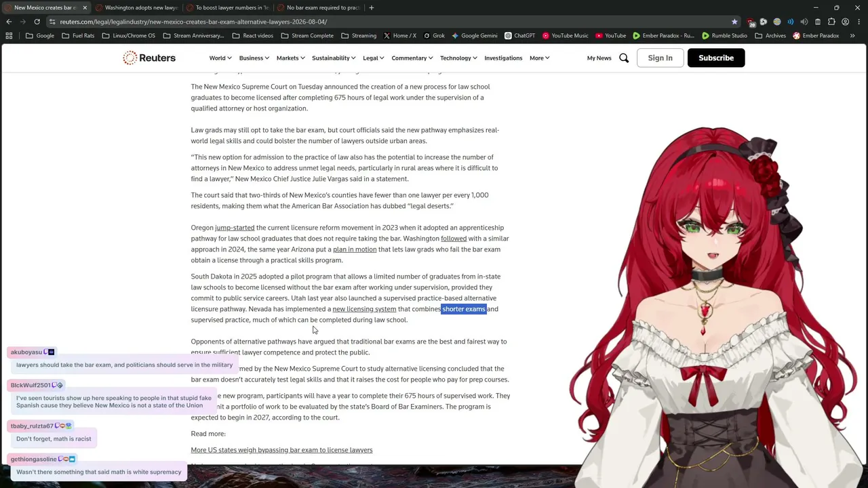Open My News
This screenshot has width=868, height=488.
[x=599, y=58]
